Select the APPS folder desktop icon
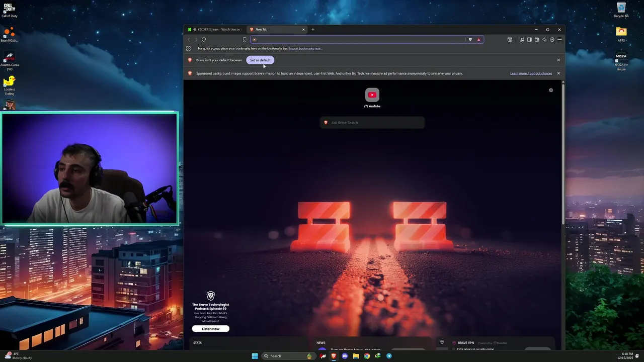Viewport: 644px width, 362px height. click(x=621, y=35)
